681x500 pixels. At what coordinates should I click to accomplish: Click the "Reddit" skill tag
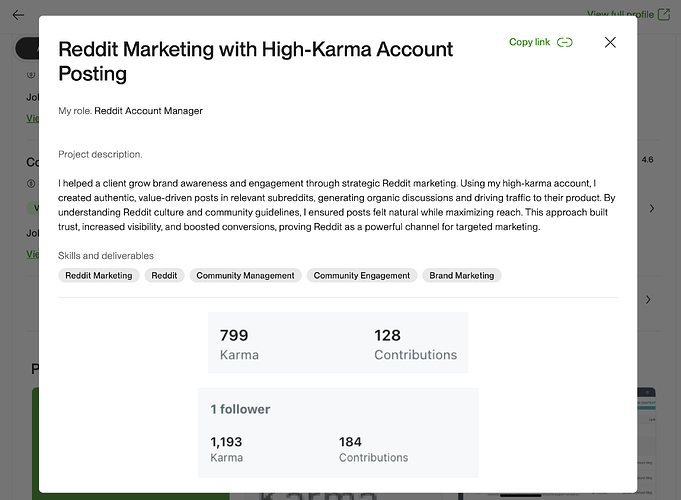click(x=164, y=275)
